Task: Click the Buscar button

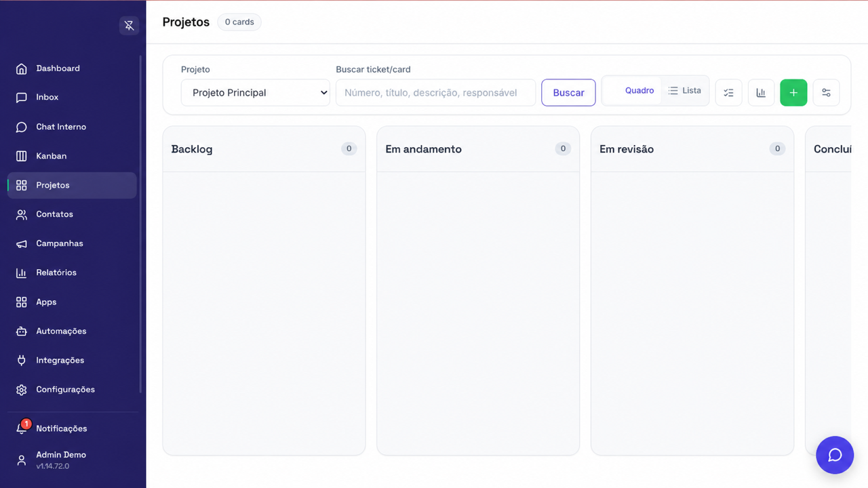Action: 568,93
